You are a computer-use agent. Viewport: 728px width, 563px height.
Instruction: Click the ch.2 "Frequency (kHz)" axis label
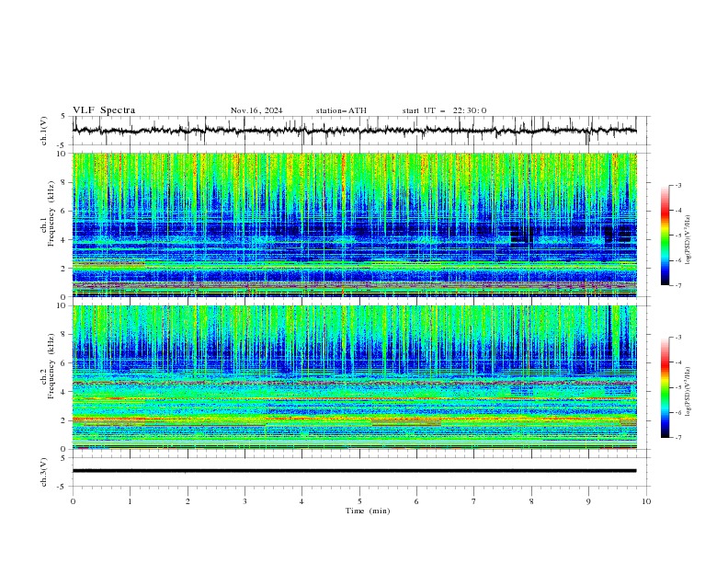(x=51, y=366)
